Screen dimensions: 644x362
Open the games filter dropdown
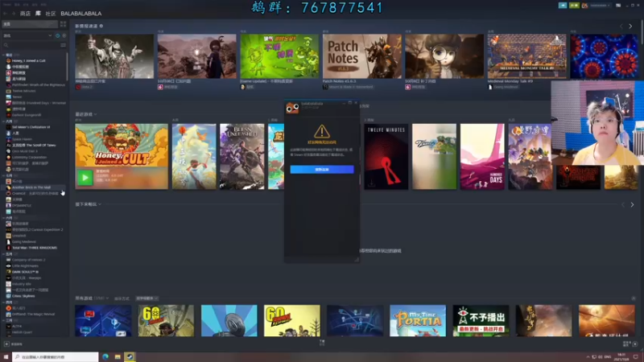[x=27, y=35]
